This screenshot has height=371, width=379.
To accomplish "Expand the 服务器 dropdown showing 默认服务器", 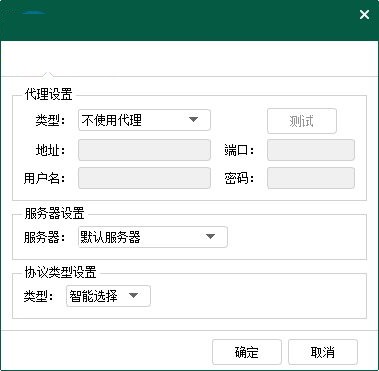I will click(x=153, y=237).
